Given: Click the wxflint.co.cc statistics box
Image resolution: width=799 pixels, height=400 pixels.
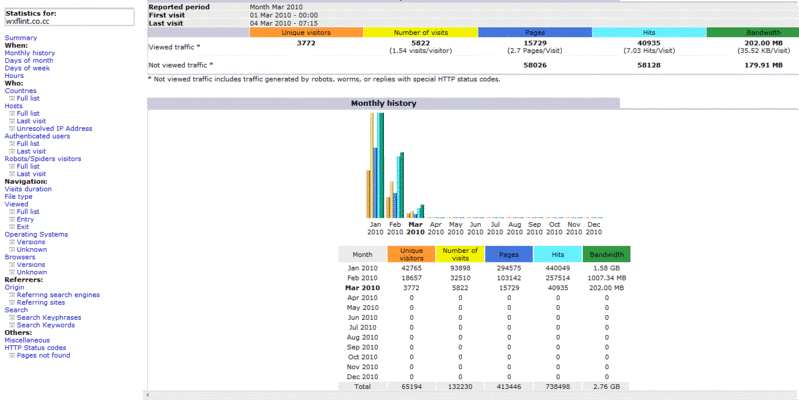Looking at the screenshot, I should (69, 18).
